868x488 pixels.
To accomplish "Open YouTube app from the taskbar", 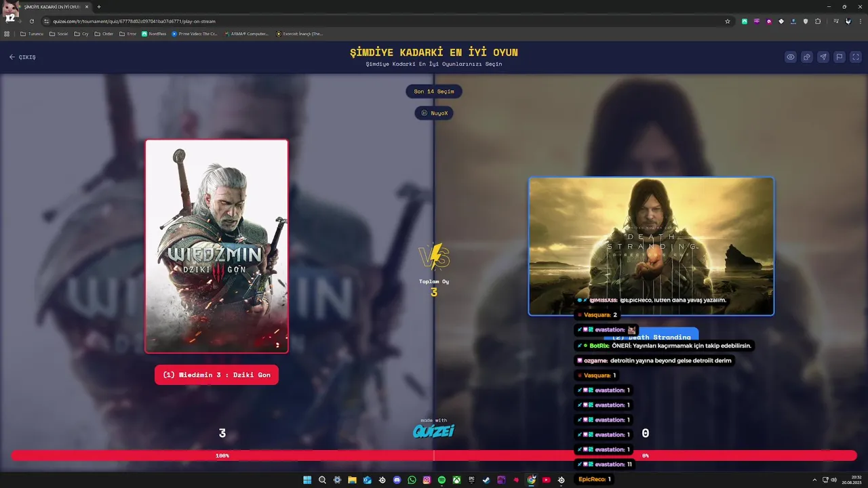I will coord(546,480).
